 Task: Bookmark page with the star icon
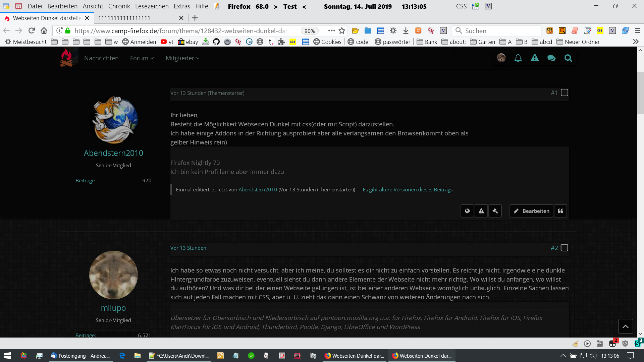pos(342,31)
